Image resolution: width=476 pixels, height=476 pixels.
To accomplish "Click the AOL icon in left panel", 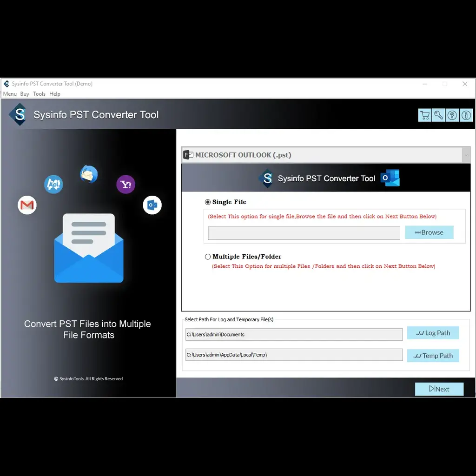I will (53, 184).
